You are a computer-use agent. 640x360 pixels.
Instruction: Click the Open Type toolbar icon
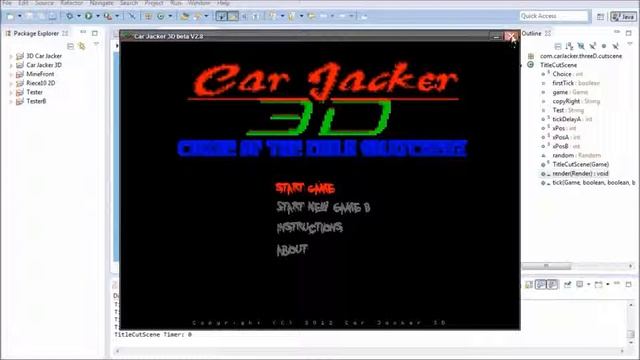coord(184,16)
